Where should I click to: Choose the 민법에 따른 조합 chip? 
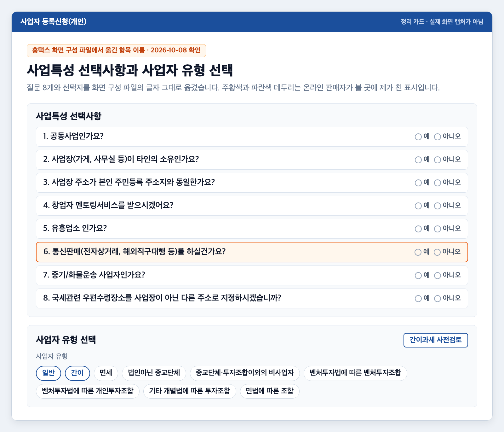(270, 391)
